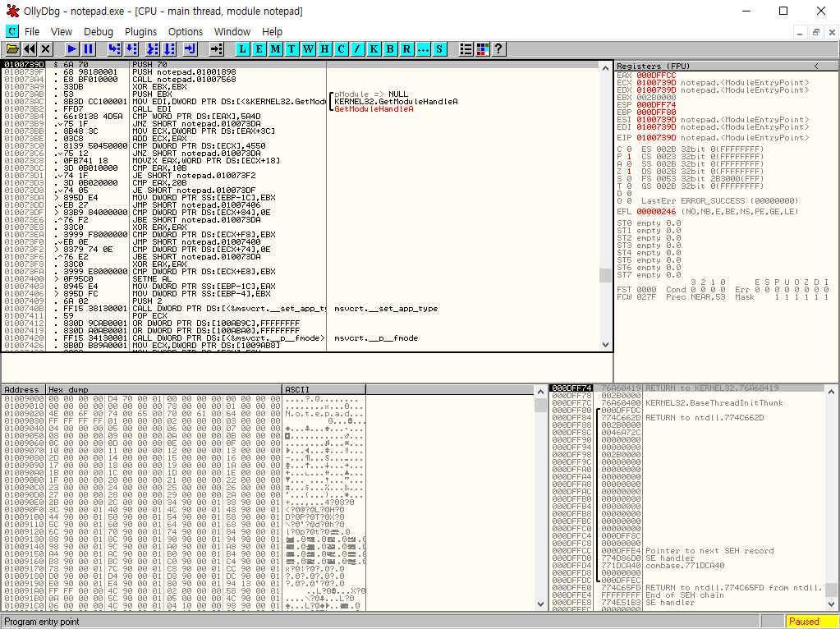Open debugging options list icon
840x629 pixels.
(466, 49)
